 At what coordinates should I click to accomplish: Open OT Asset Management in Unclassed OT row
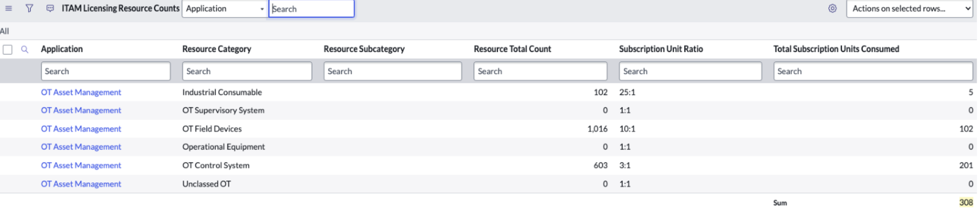(81, 184)
